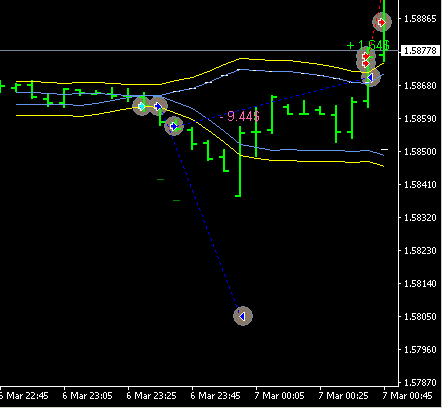Screen dimensions: 443x408
Task: Click the 1.58410 price scale label
Action: pos(420,185)
